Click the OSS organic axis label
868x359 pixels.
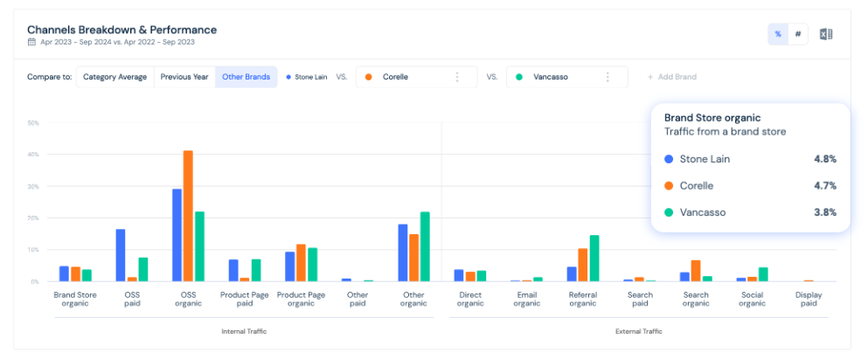click(188, 299)
